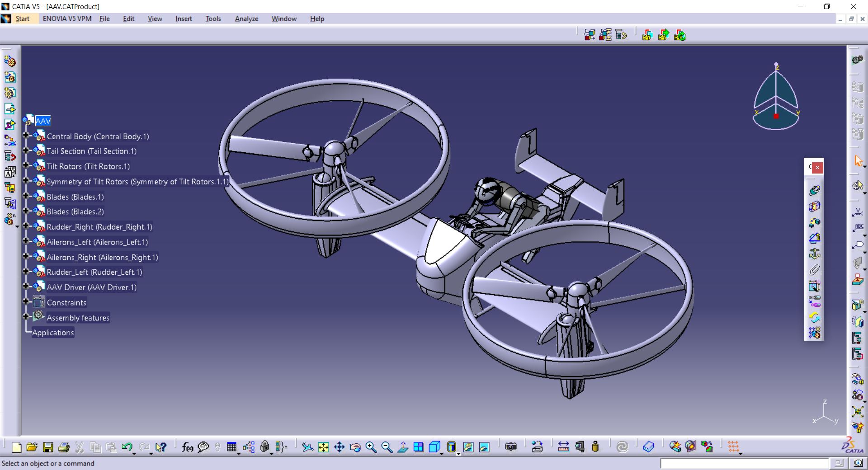Expand the Tilt Rotors tree node
868x470 pixels.
point(26,165)
